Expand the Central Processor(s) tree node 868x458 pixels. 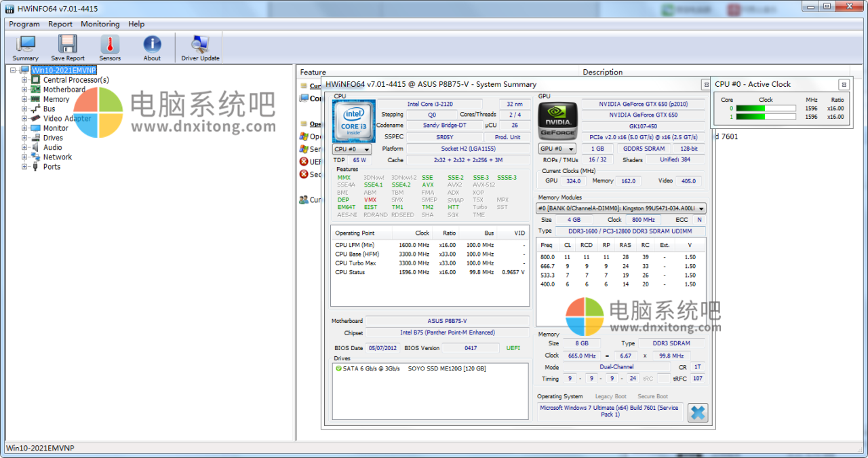24,80
